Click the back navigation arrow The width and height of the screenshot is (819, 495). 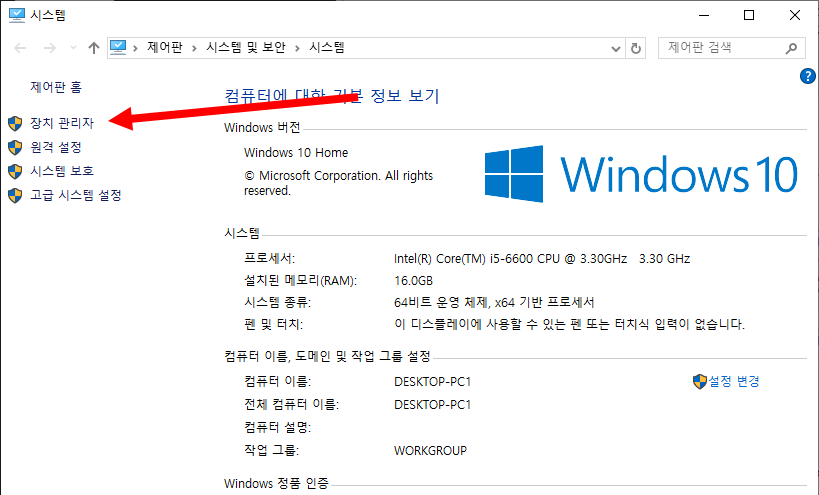(x=20, y=48)
